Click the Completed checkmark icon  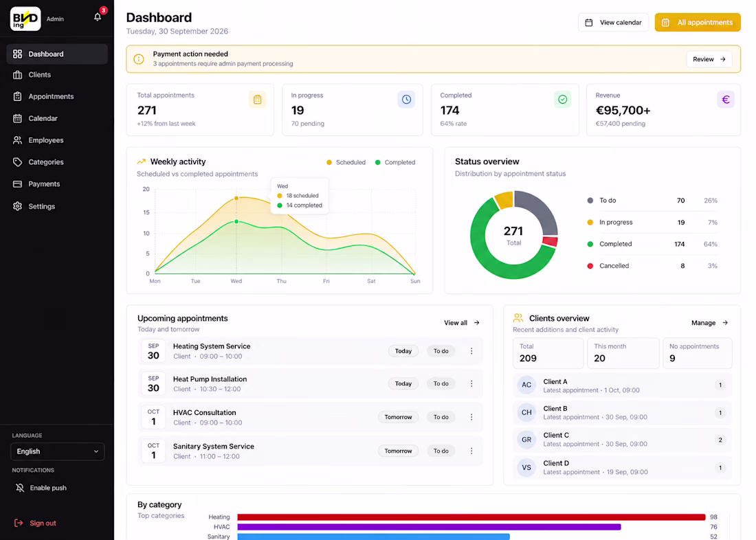coord(563,100)
